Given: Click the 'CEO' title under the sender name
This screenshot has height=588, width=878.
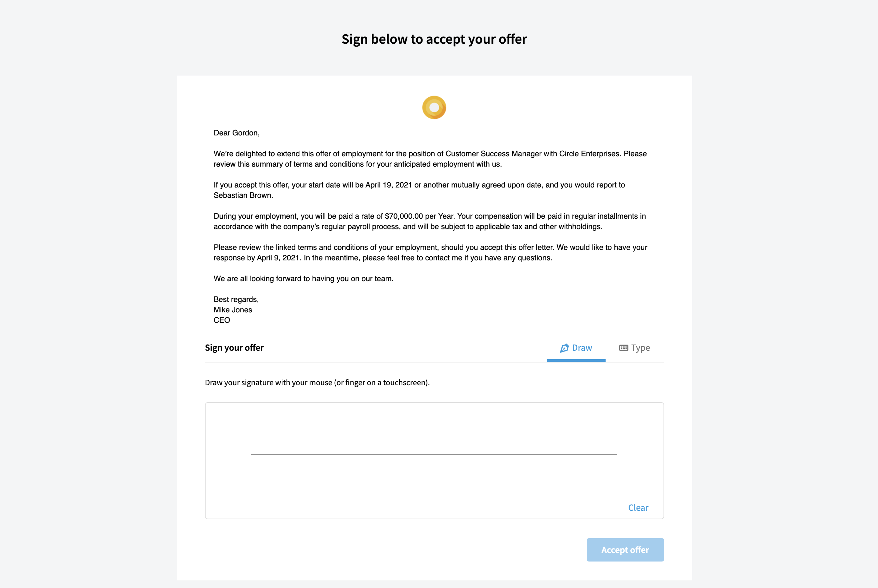Looking at the screenshot, I should coord(222,320).
